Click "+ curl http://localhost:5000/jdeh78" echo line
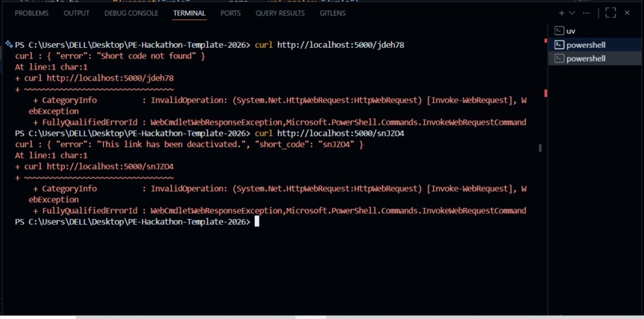The width and height of the screenshot is (644, 319). (x=94, y=78)
